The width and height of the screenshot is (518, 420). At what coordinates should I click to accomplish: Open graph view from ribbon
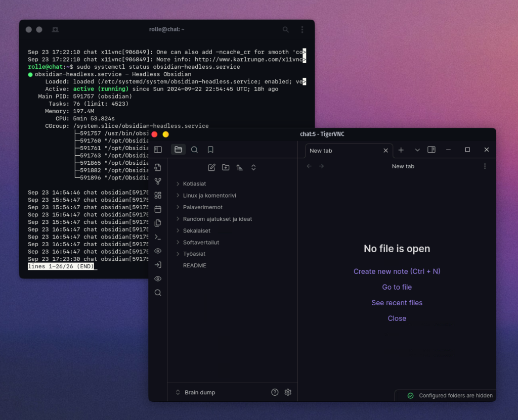158,181
